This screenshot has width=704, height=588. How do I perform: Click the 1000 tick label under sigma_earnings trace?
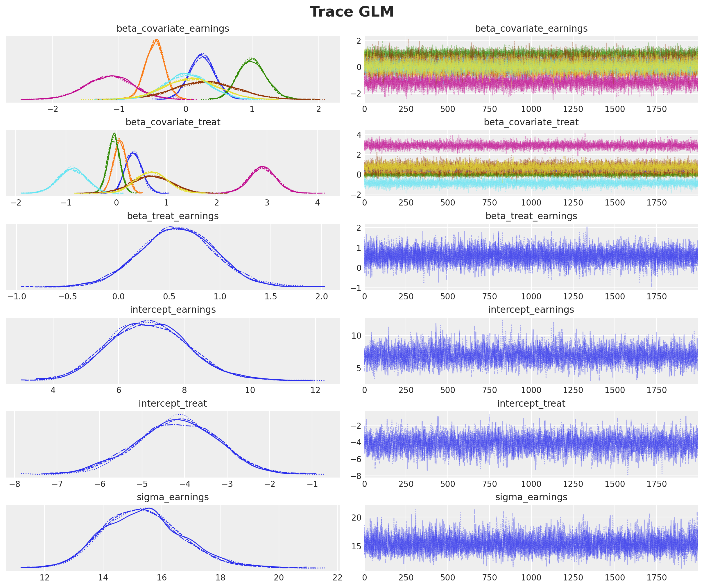(531, 577)
